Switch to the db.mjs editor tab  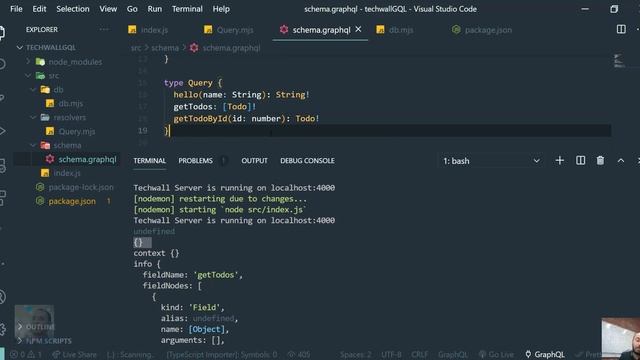[395, 30]
